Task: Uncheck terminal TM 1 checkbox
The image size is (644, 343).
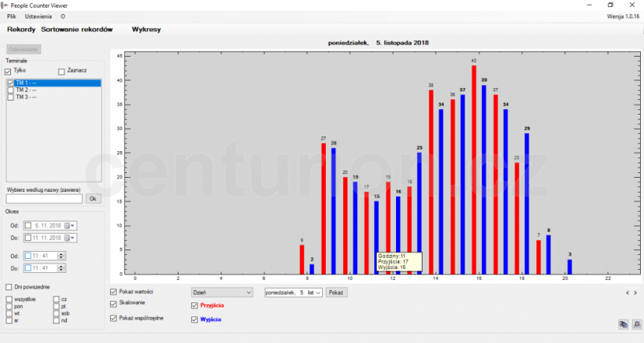Action: 11,83
